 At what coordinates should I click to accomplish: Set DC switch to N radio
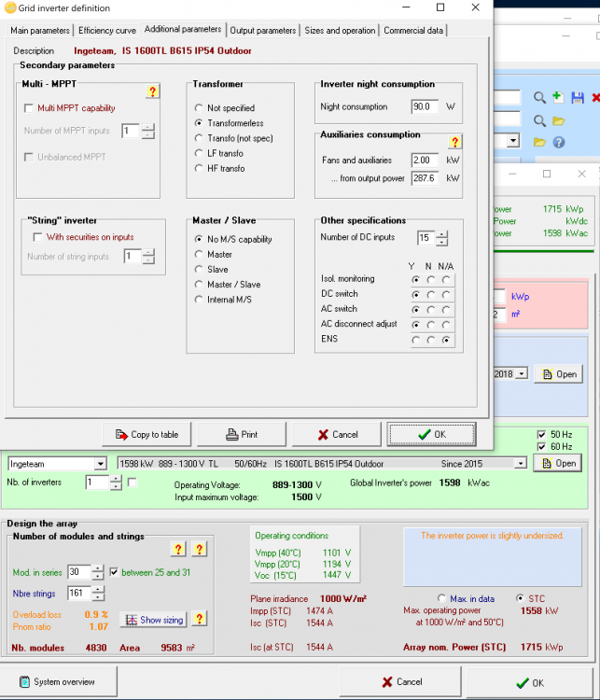pyautogui.click(x=431, y=295)
